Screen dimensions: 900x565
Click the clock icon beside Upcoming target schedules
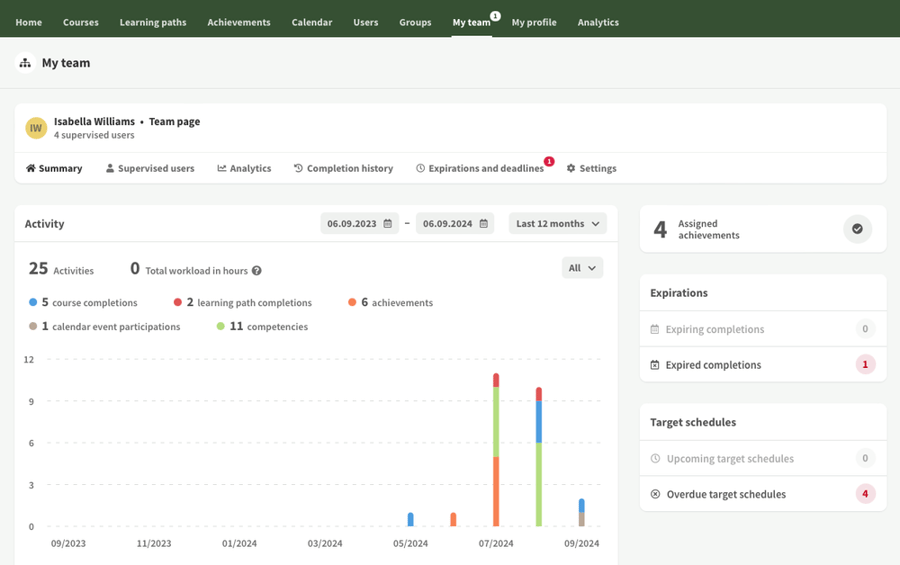pos(655,458)
